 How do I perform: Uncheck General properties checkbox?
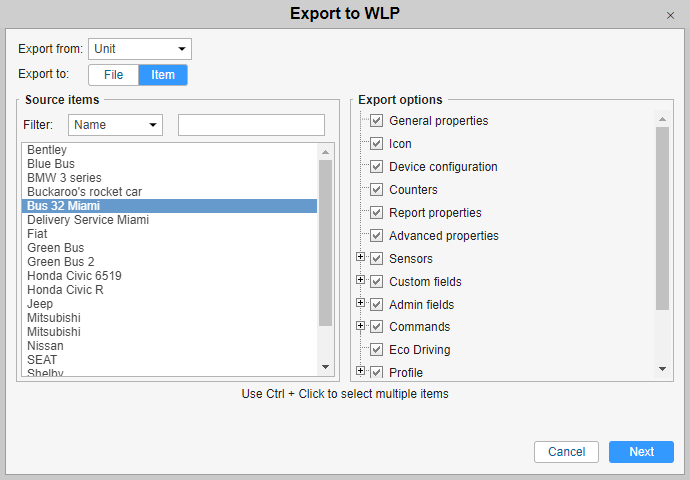click(x=376, y=121)
